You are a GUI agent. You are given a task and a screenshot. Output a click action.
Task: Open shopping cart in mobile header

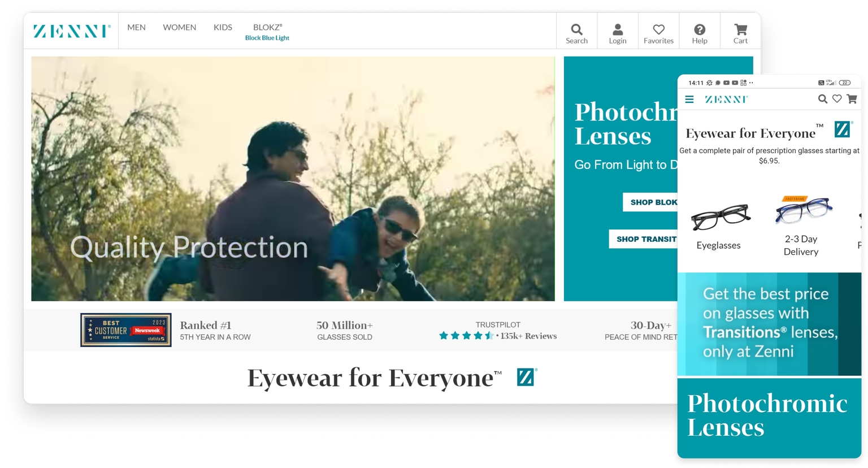852,99
